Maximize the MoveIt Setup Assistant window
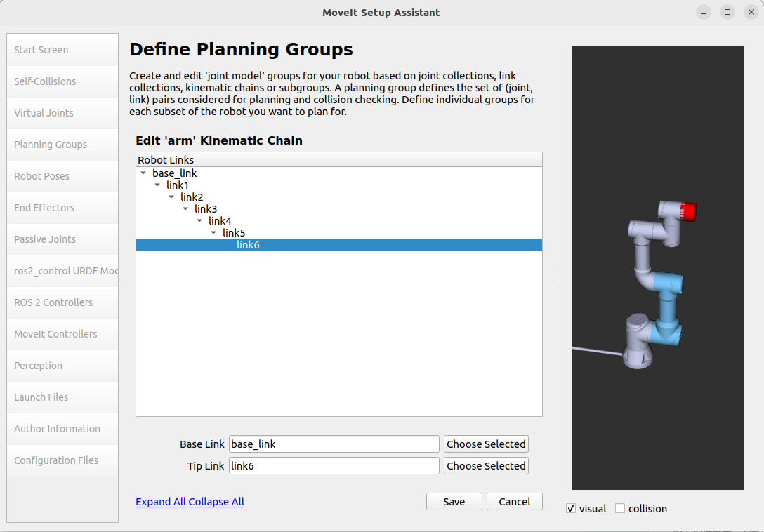The width and height of the screenshot is (764, 532). click(727, 12)
